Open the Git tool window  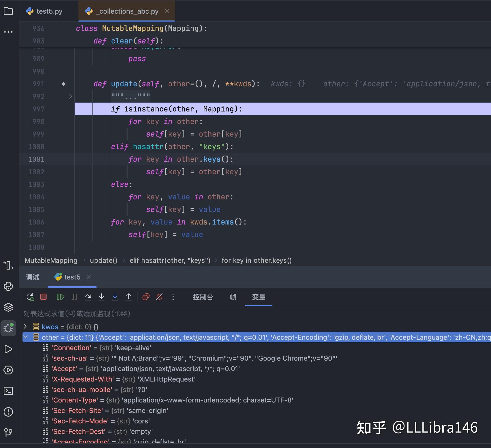(x=9, y=433)
